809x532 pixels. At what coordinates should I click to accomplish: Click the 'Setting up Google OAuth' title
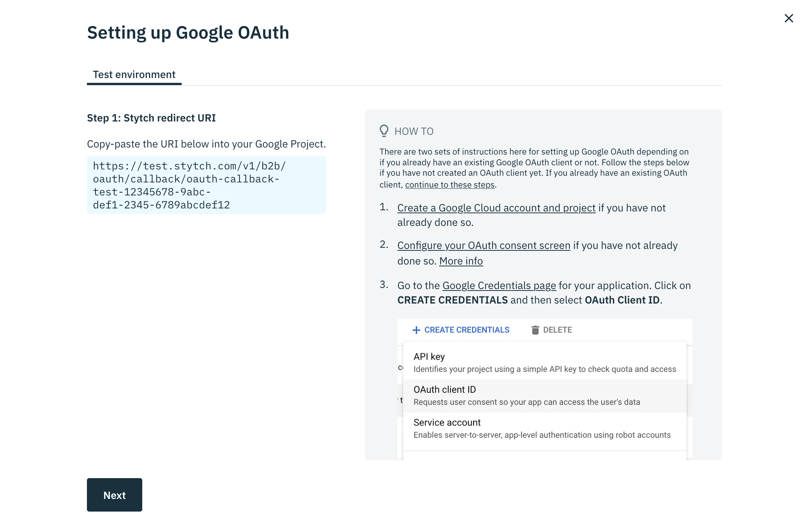pos(188,33)
